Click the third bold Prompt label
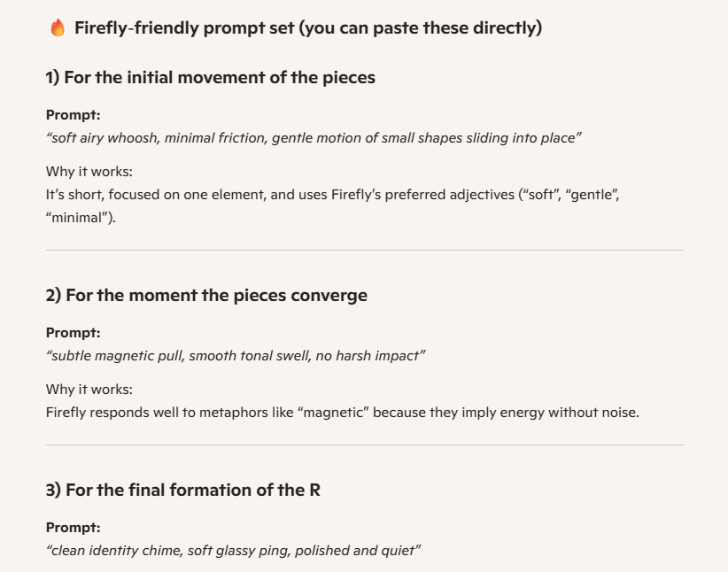728x572 pixels. click(x=73, y=528)
